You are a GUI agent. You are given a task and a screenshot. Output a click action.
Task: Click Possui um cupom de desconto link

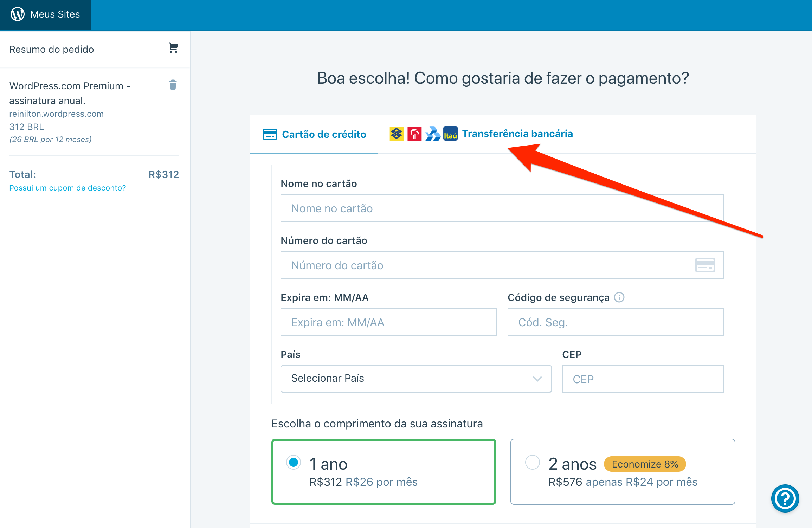coord(67,188)
